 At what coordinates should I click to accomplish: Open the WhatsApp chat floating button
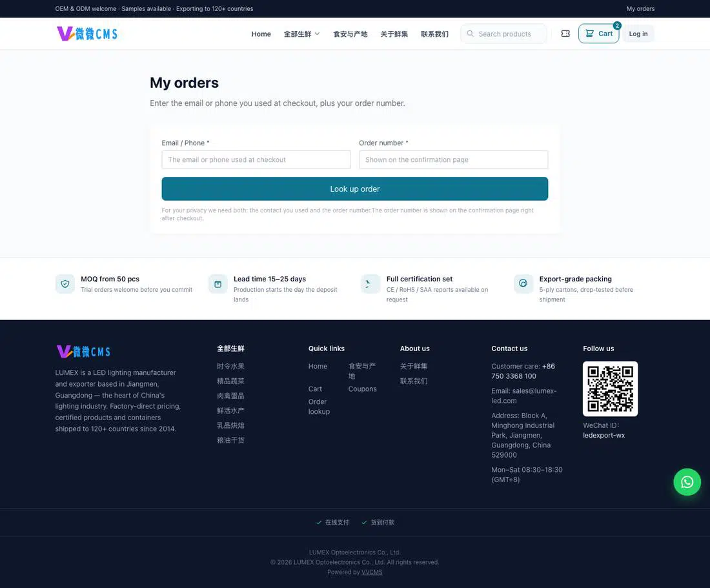click(687, 482)
